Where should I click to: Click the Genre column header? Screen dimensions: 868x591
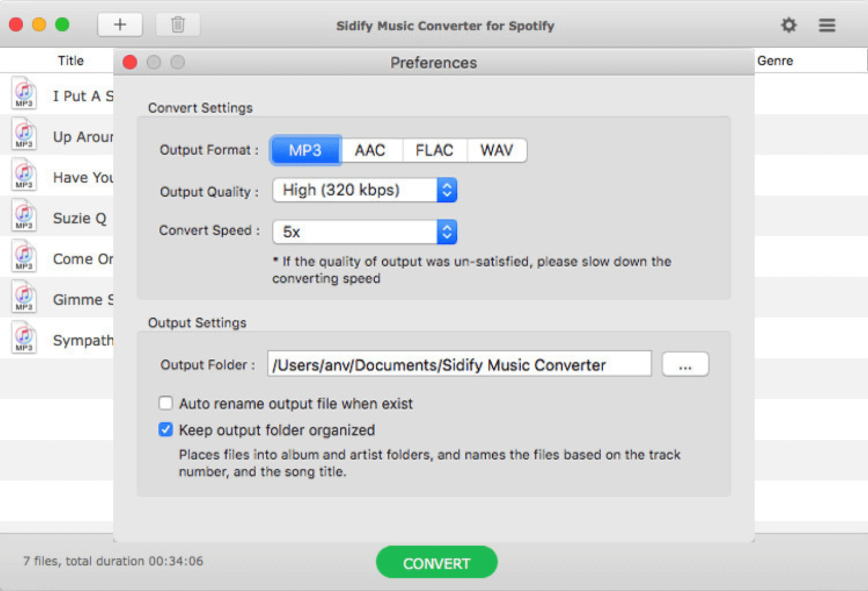click(775, 60)
